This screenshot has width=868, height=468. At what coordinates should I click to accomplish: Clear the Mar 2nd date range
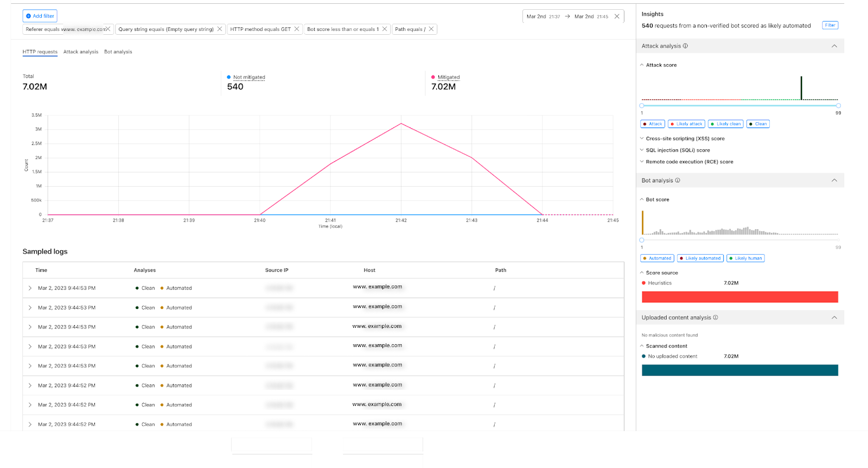tap(617, 16)
